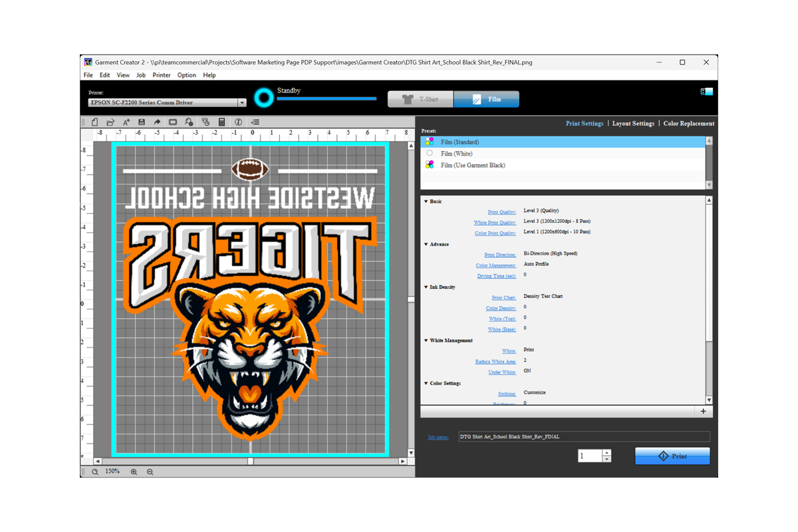The width and height of the screenshot is (798, 532).
Task: Select the Film (Standard) preset
Action: click(563, 142)
